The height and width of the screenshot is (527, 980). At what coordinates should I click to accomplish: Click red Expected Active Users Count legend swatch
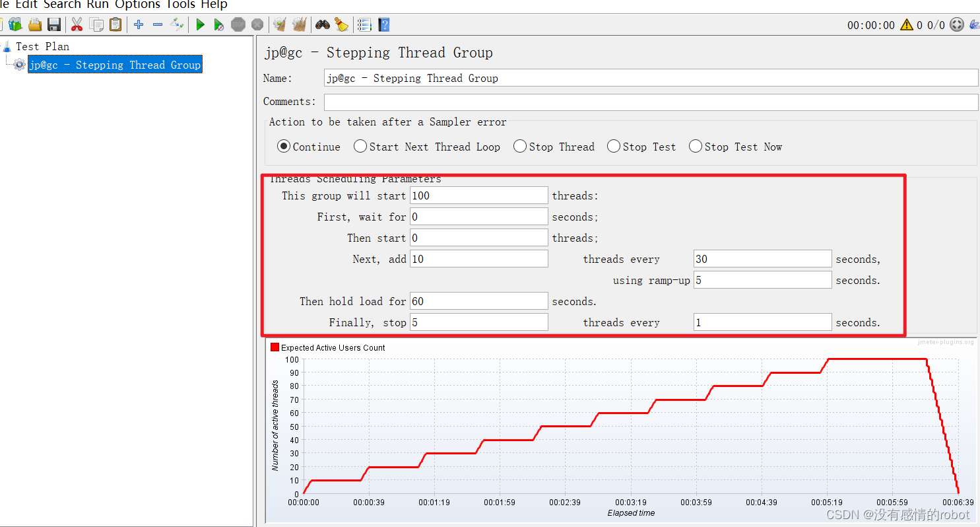[275, 347]
